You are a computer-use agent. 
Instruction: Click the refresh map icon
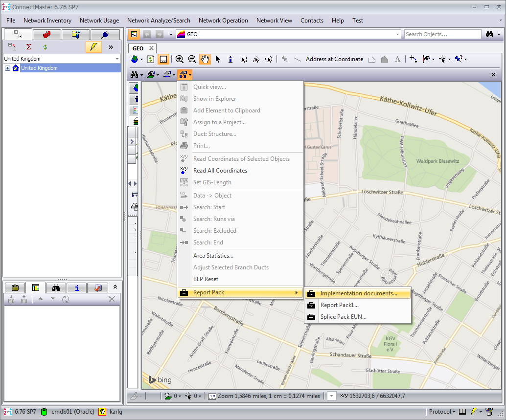point(151,59)
